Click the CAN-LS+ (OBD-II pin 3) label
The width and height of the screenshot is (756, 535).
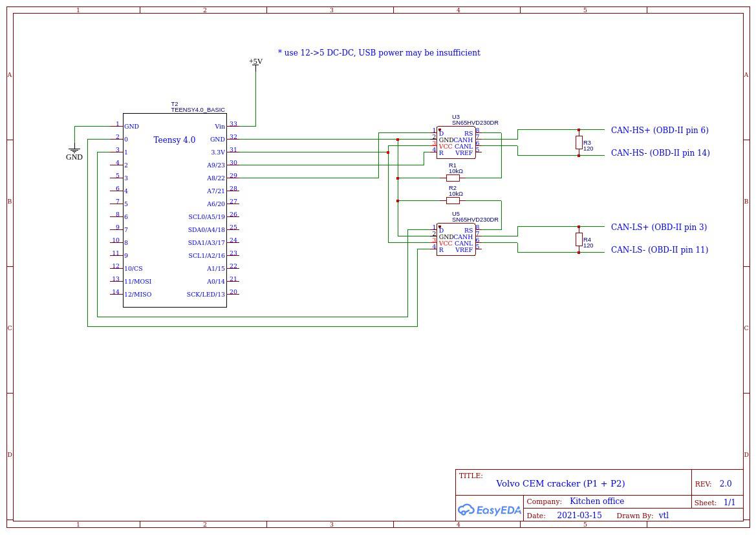[658, 227]
